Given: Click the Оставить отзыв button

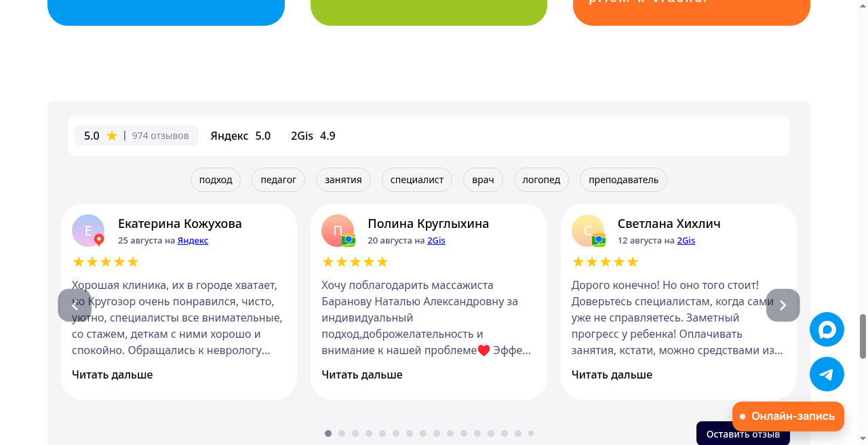Looking at the screenshot, I should 743,433.
